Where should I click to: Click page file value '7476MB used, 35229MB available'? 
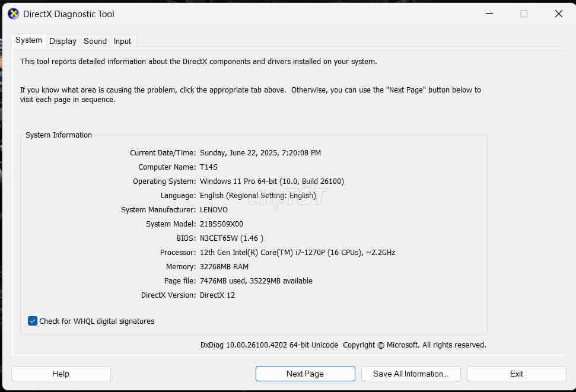pos(256,281)
